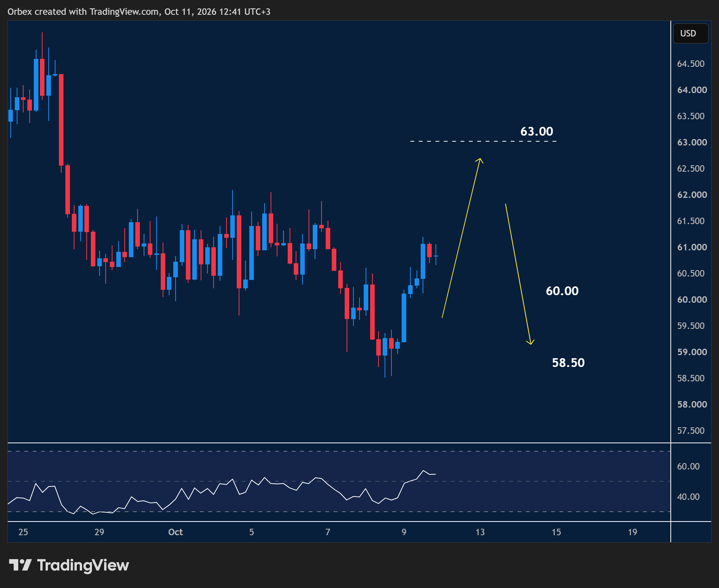This screenshot has height=588, width=719.
Task: Click the 9 date axis label
Action: coord(404,532)
